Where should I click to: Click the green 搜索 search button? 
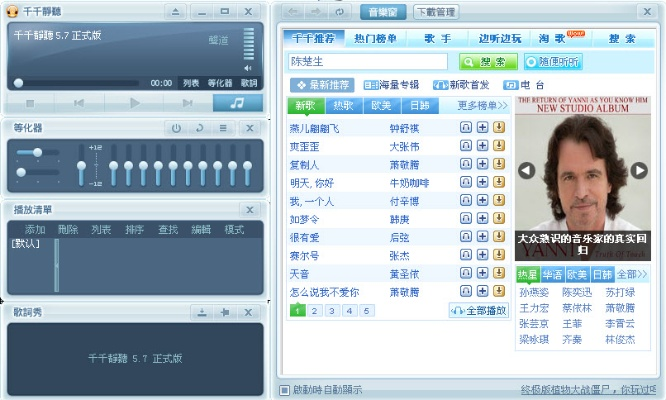[x=480, y=61]
